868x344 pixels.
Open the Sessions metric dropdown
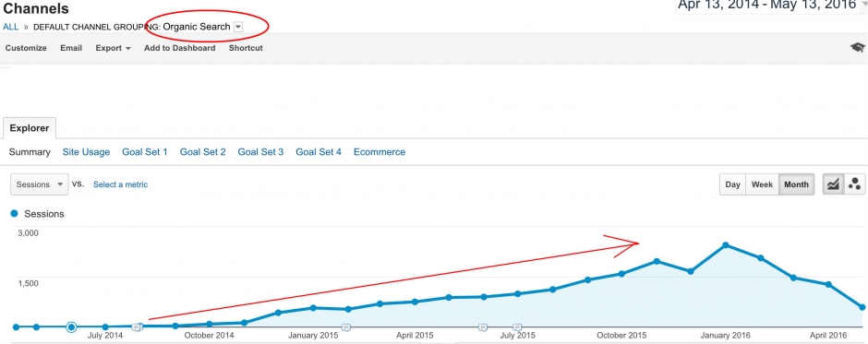40,184
